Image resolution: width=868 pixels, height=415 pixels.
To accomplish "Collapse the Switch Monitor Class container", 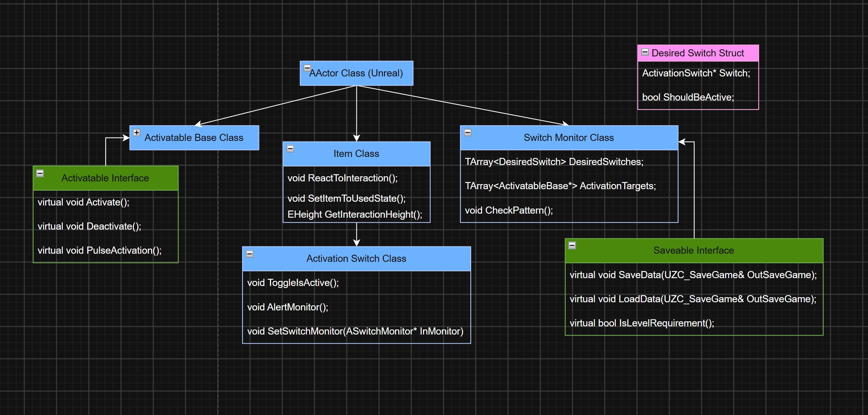I will (468, 132).
